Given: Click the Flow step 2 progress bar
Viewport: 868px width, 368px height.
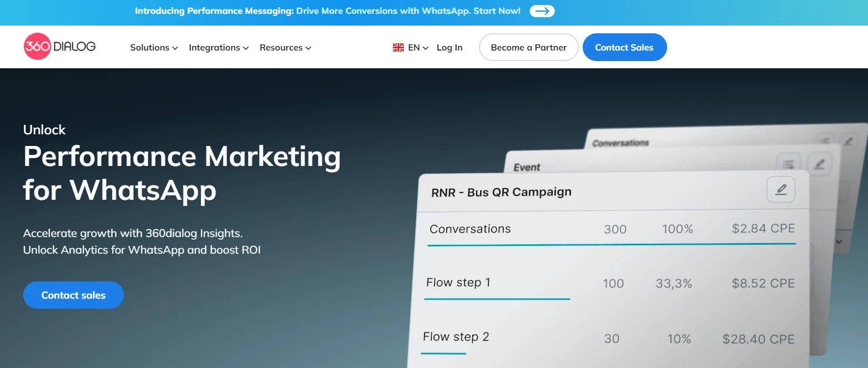Looking at the screenshot, I should (x=443, y=353).
